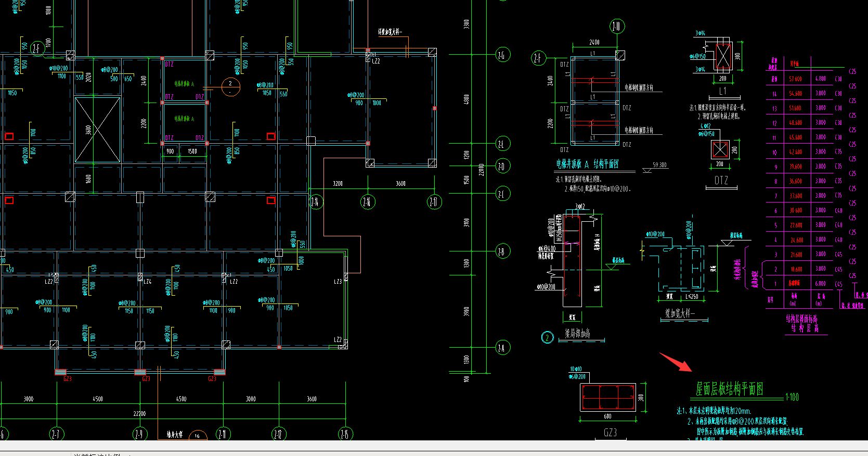Select grid bubble 2-G
Screen dimensions: 868x456
[502, 55]
